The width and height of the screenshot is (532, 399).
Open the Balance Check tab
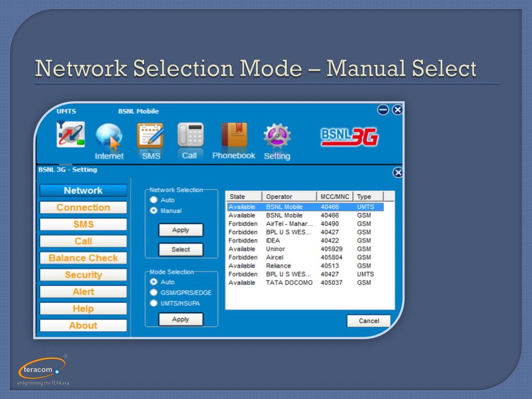(84, 258)
